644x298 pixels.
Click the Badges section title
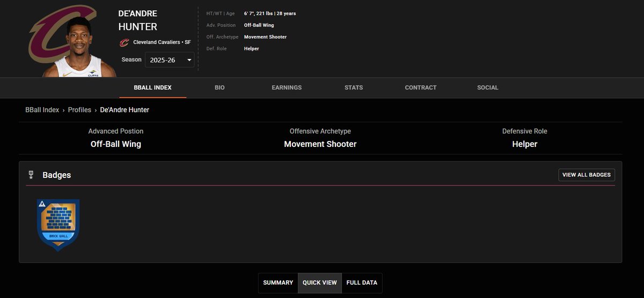57,175
